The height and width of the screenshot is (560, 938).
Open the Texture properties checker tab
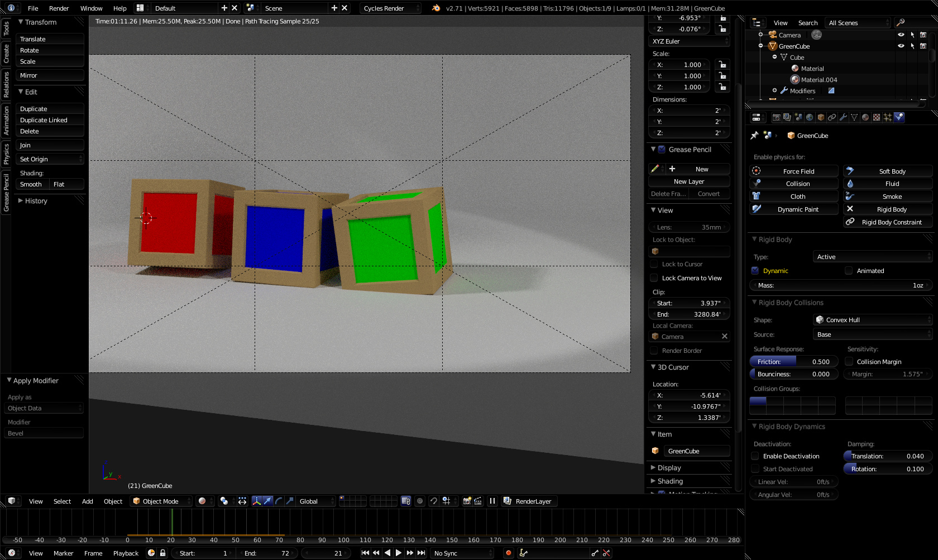click(877, 117)
